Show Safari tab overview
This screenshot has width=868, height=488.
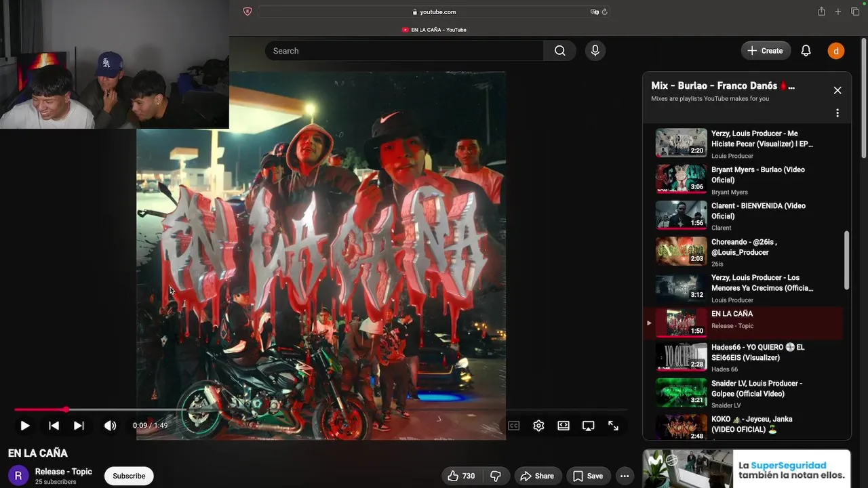[856, 12]
